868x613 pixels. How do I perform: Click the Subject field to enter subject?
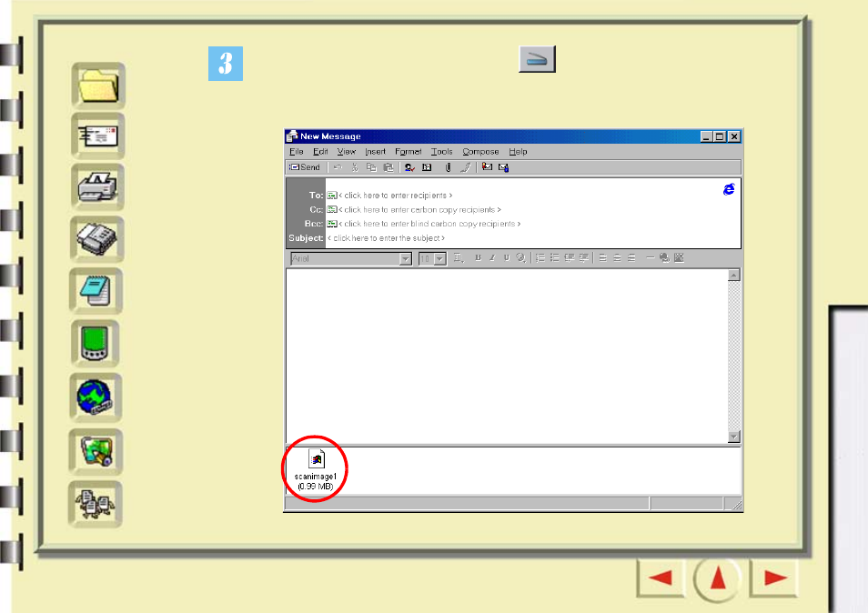[x=386, y=238]
